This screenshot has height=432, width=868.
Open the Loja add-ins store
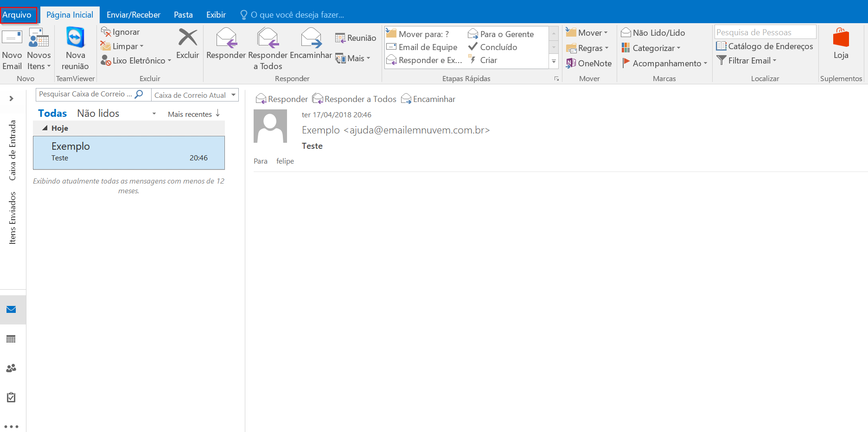841,44
